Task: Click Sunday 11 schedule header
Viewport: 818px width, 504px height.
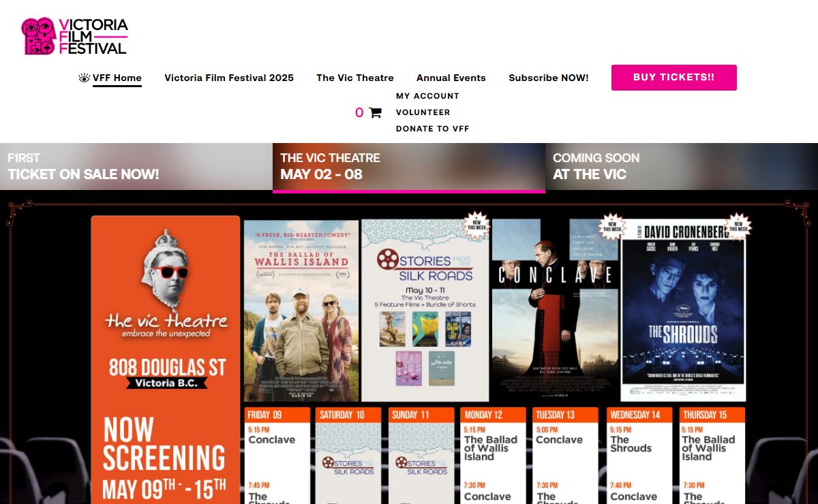Action: pos(421,415)
